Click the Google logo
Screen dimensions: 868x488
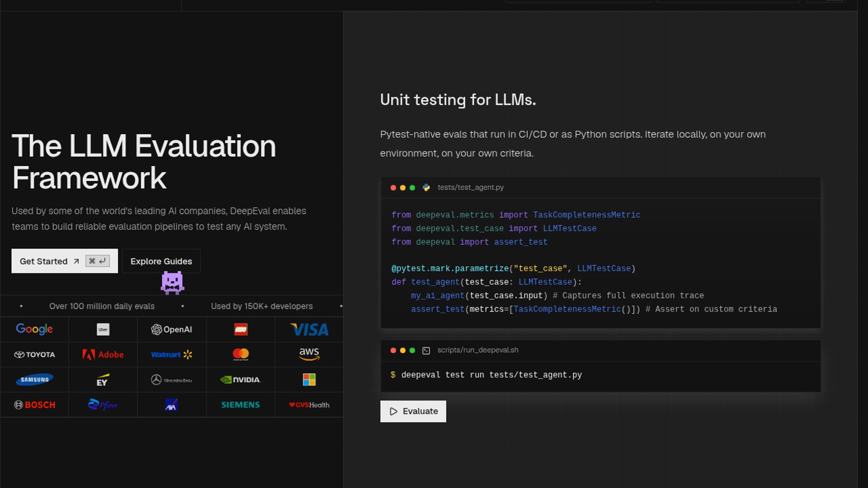34,329
